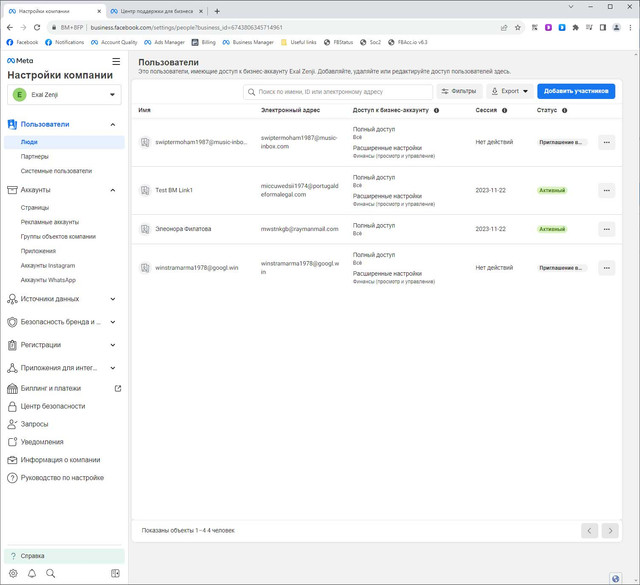Screen dimensions: 640x585
Task: Expand the Приложения для интеграции section
Action: click(113, 368)
